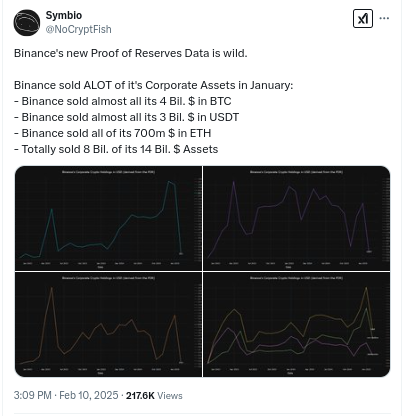Click the line about 3 Bil. $ in USDT

click(126, 117)
